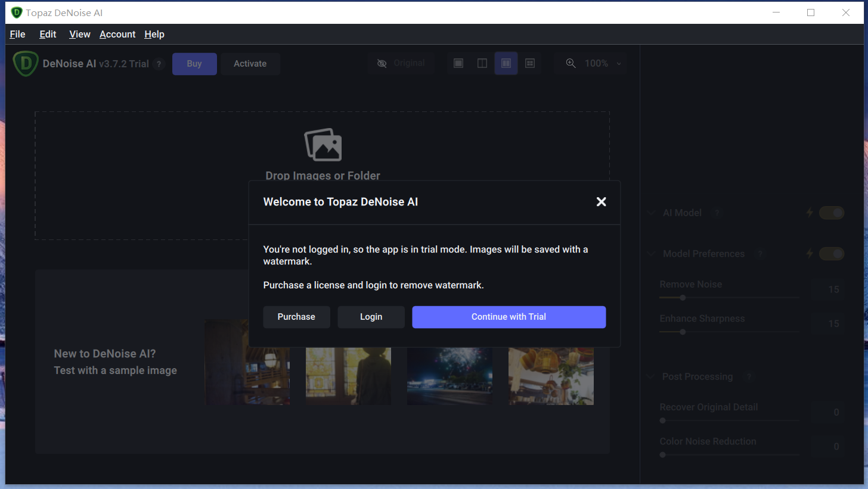Screen dimensions: 868x489
Task: Click the Login button in dialog
Action: 371,317
